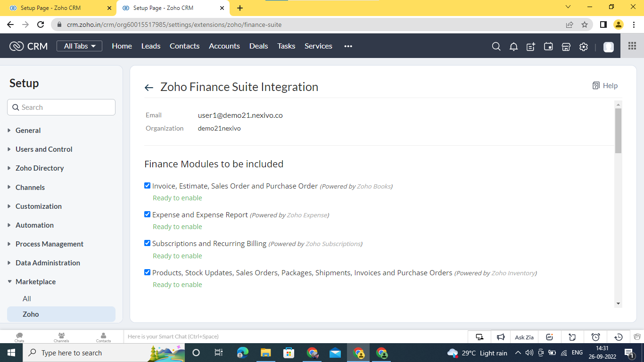The height and width of the screenshot is (362, 644).
Task: Open the Setup gear icon
Action: (x=584, y=46)
